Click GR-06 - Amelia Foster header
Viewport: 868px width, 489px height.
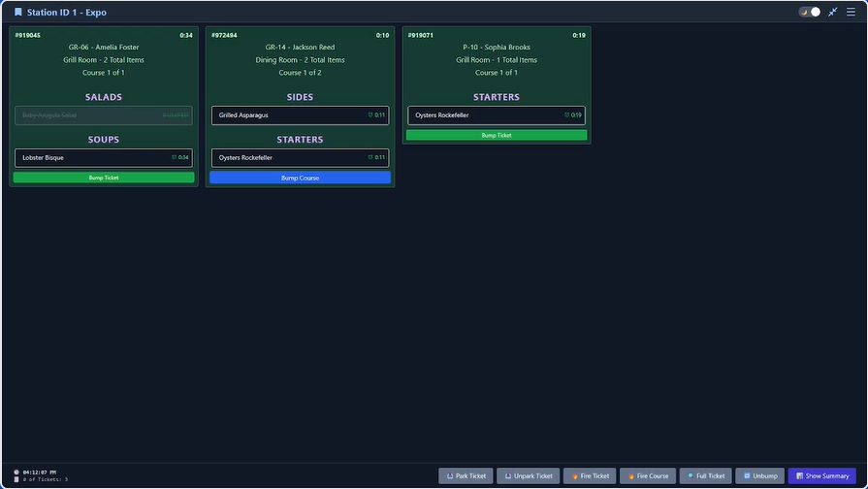(x=104, y=48)
